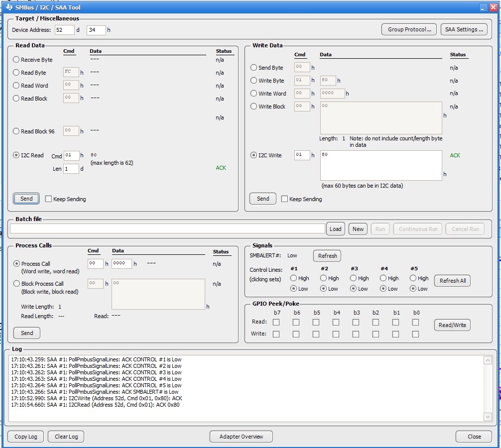This screenshot has width=501, height=448.
Task: Click the GPIO Read/Write button
Action: pyautogui.click(x=452, y=325)
